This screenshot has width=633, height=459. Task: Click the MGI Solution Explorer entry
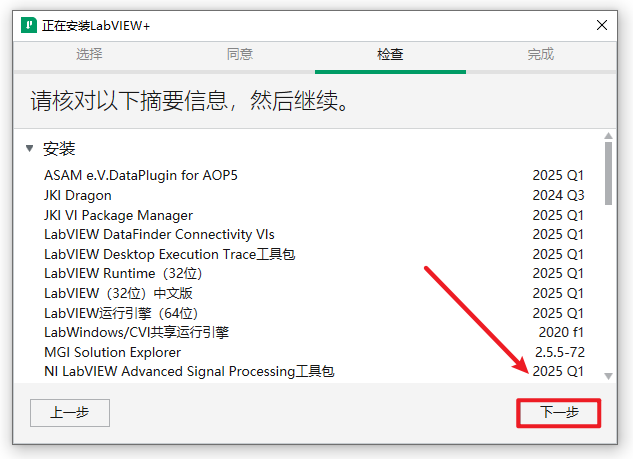click(112, 352)
